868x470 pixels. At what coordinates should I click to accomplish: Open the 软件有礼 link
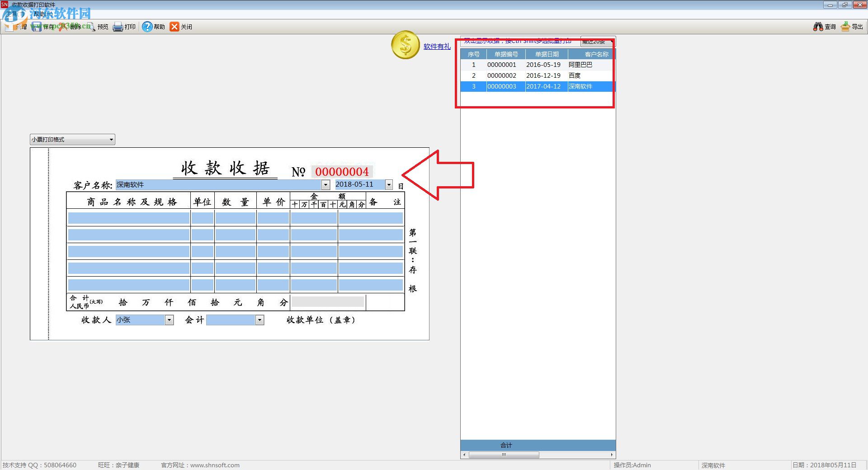tap(437, 46)
